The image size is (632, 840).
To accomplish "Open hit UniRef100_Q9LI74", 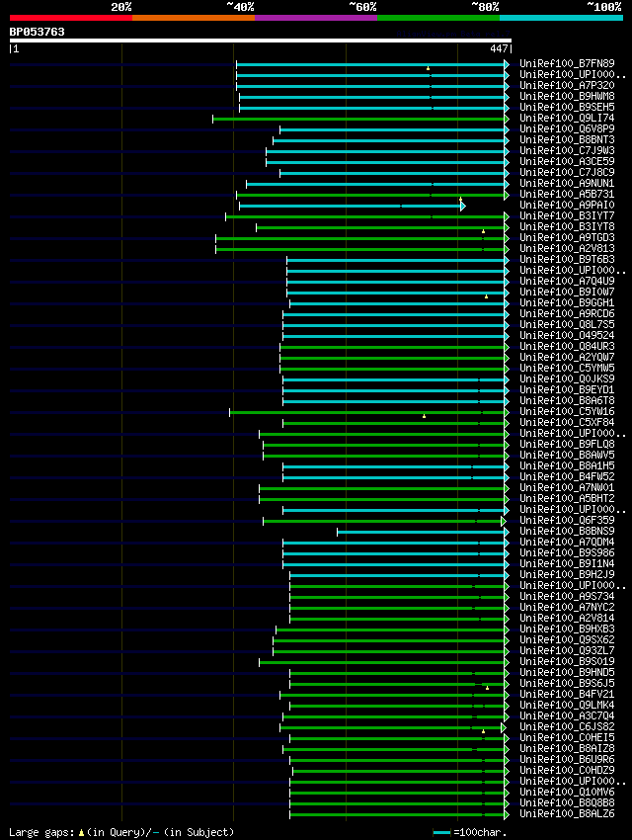I will coord(567,118).
